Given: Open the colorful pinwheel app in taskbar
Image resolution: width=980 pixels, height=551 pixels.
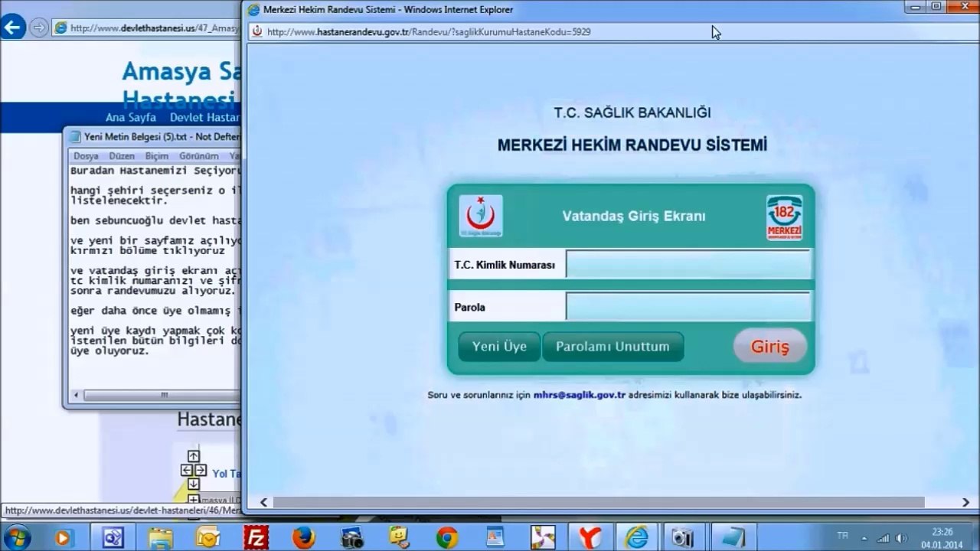Looking at the screenshot, I should coord(543,538).
